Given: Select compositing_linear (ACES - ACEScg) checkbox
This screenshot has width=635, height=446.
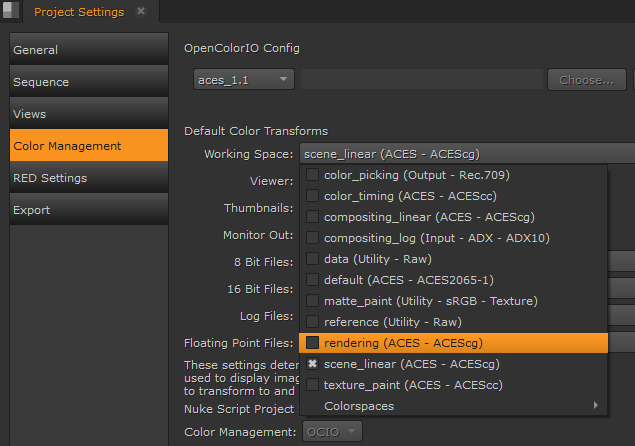Looking at the screenshot, I should (313, 217).
